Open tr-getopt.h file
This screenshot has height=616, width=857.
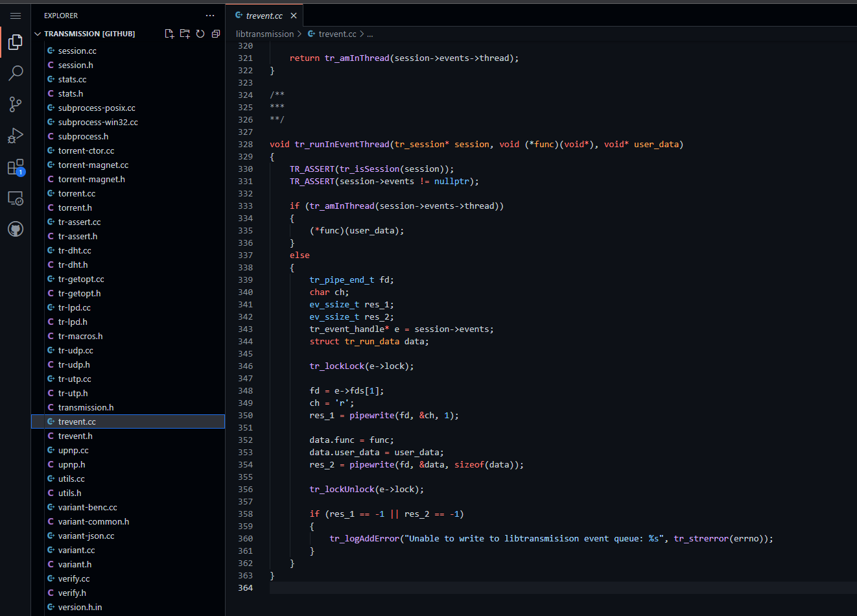pos(128,293)
